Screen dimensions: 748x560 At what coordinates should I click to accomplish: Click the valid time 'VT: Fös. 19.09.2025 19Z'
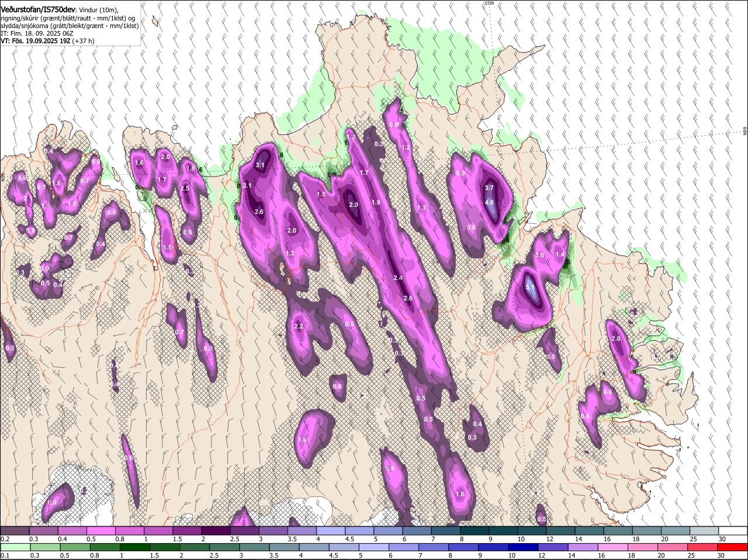coord(36,42)
